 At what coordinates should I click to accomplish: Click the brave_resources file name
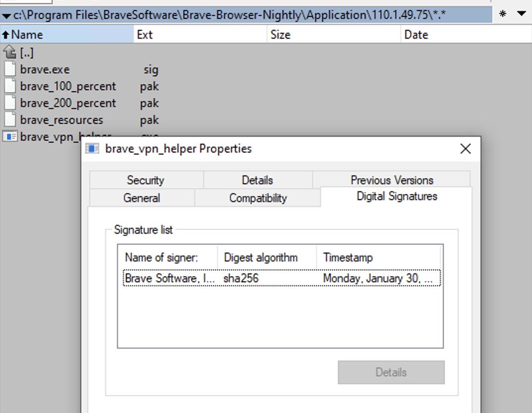click(61, 120)
